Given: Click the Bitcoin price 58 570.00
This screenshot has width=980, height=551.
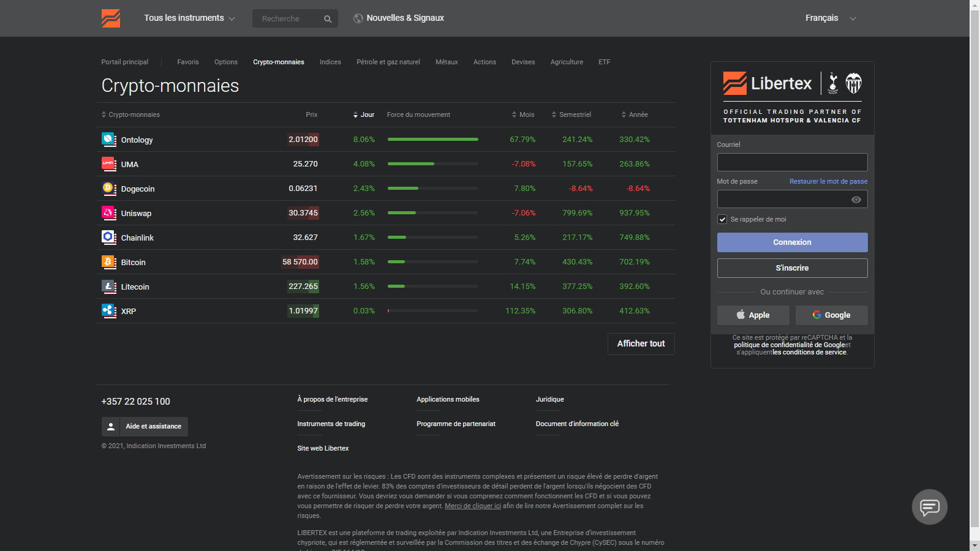Looking at the screenshot, I should pos(300,262).
